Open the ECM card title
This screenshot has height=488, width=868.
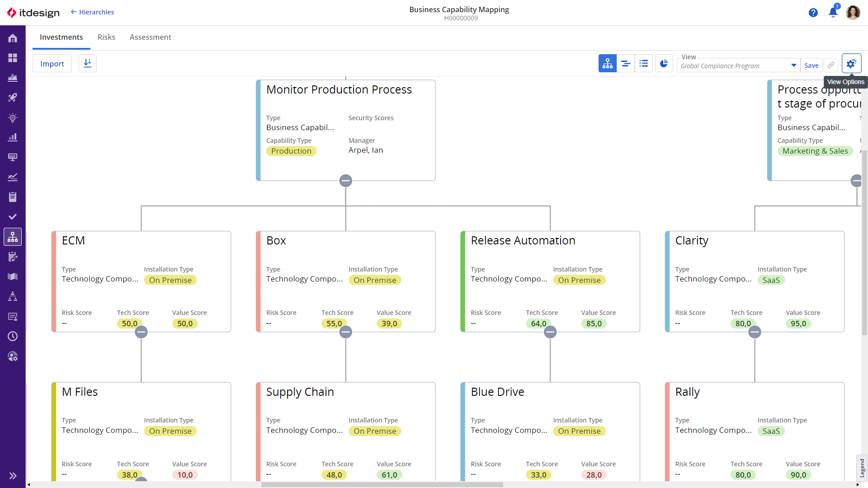(73, 240)
